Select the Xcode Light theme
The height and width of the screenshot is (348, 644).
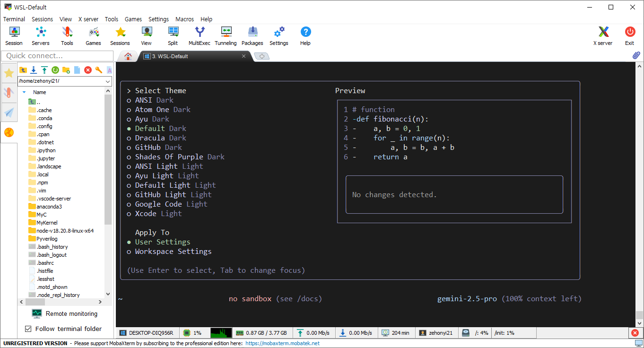pos(154,214)
